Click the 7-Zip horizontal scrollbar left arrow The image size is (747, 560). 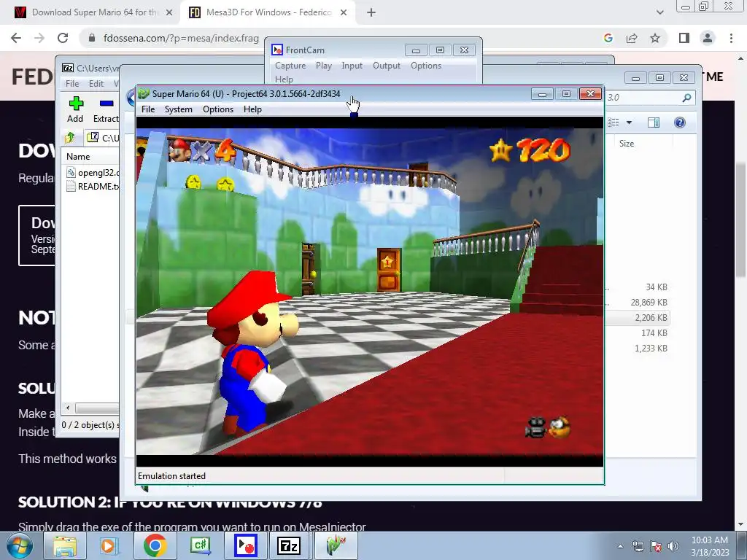click(68, 408)
